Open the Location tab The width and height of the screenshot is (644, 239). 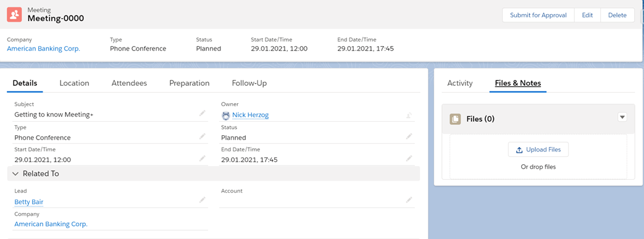coord(74,83)
